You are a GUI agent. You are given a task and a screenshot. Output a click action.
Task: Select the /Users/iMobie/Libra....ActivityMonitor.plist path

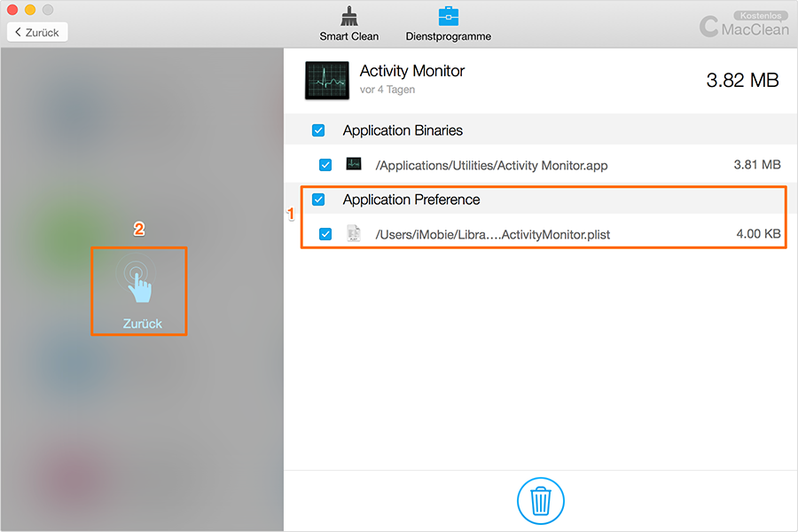tap(493, 235)
